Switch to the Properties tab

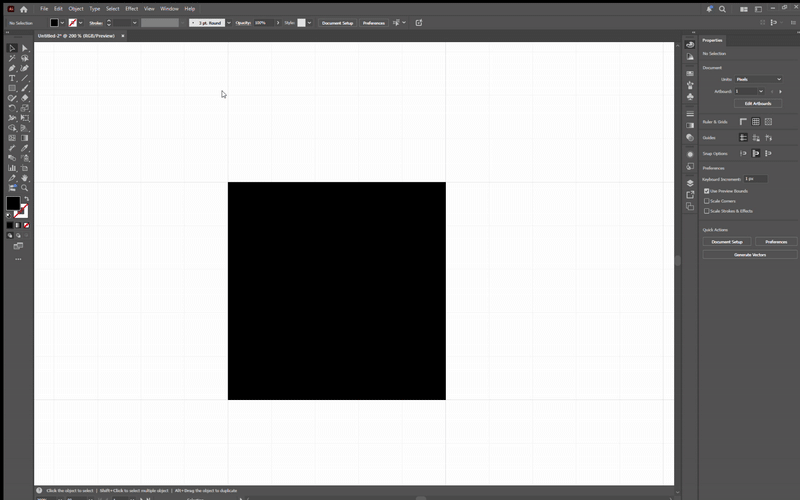click(x=712, y=40)
